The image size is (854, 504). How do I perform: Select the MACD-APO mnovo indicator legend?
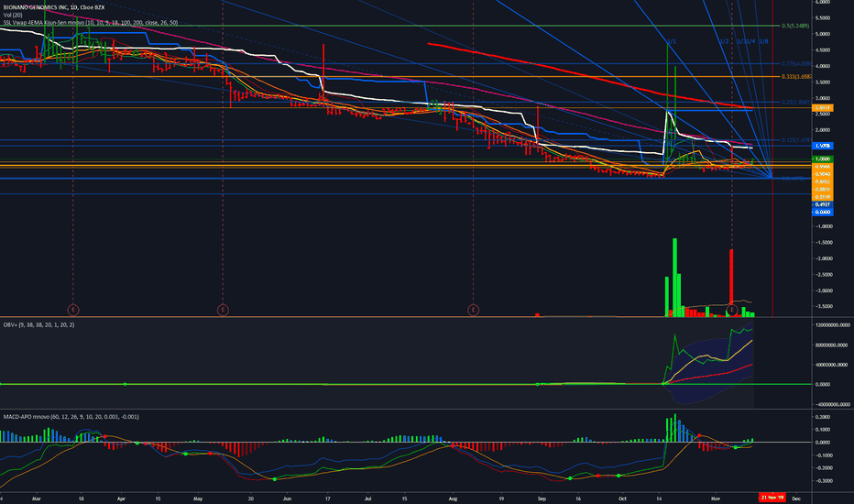[x=71, y=417]
